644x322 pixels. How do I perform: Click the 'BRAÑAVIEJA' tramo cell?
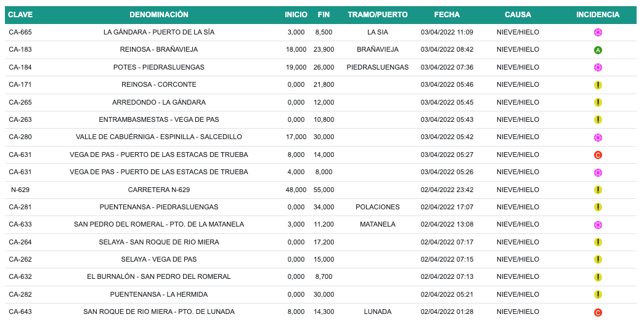(377, 50)
